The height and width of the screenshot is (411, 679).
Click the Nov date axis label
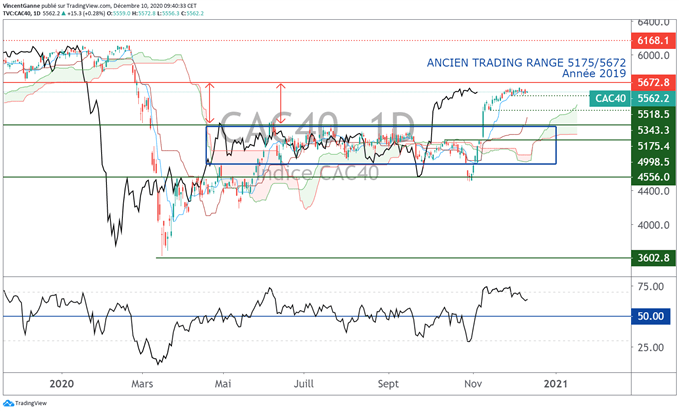click(473, 384)
